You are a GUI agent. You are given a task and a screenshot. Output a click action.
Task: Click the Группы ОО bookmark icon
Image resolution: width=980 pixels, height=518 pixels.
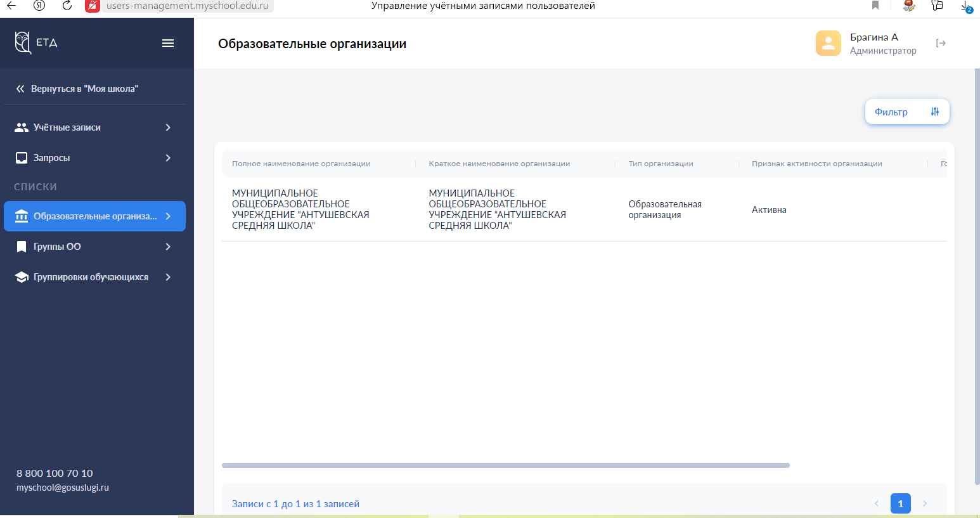coord(22,247)
